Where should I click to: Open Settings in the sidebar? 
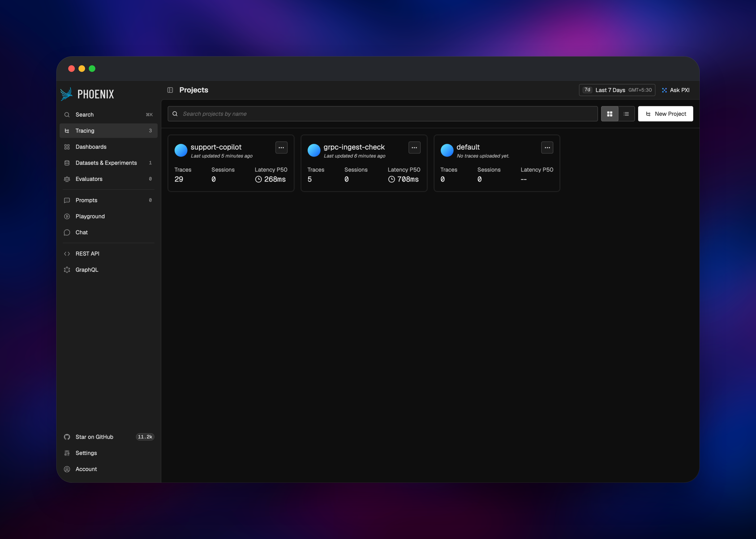[x=108, y=453]
